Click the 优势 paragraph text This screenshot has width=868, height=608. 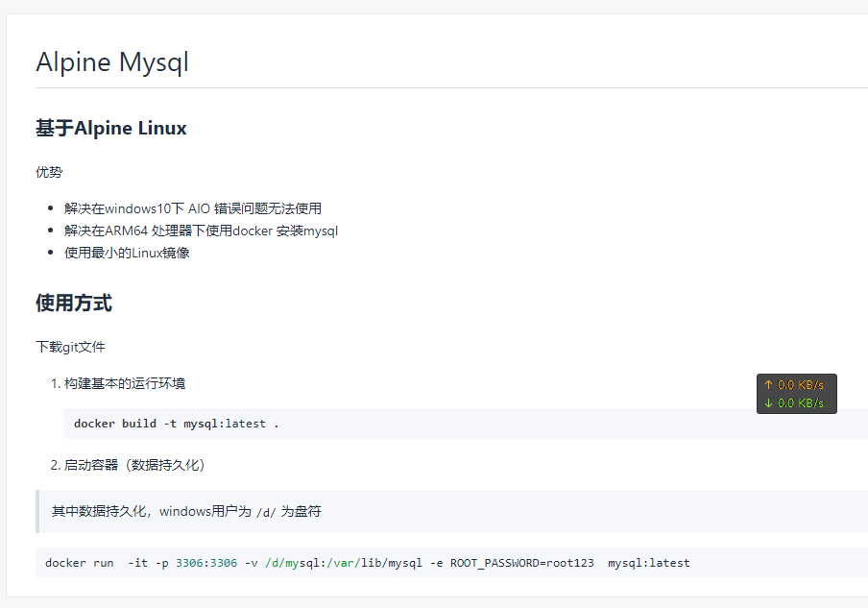(x=49, y=172)
